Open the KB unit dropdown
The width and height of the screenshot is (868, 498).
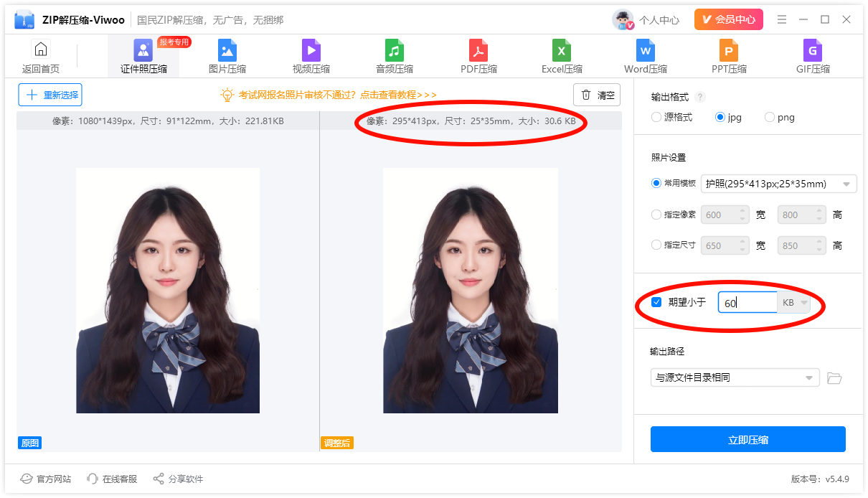click(x=795, y=303)
